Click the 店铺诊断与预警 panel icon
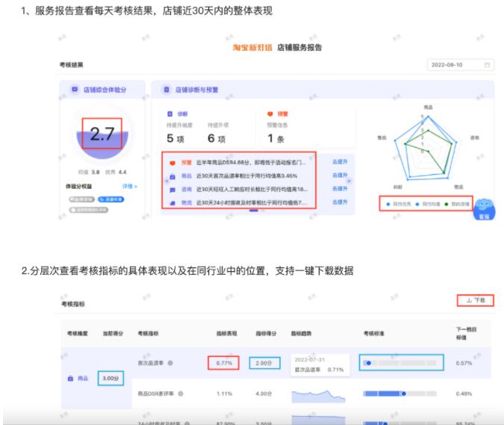This screenshot has width=504, height=425. [167, 90]
